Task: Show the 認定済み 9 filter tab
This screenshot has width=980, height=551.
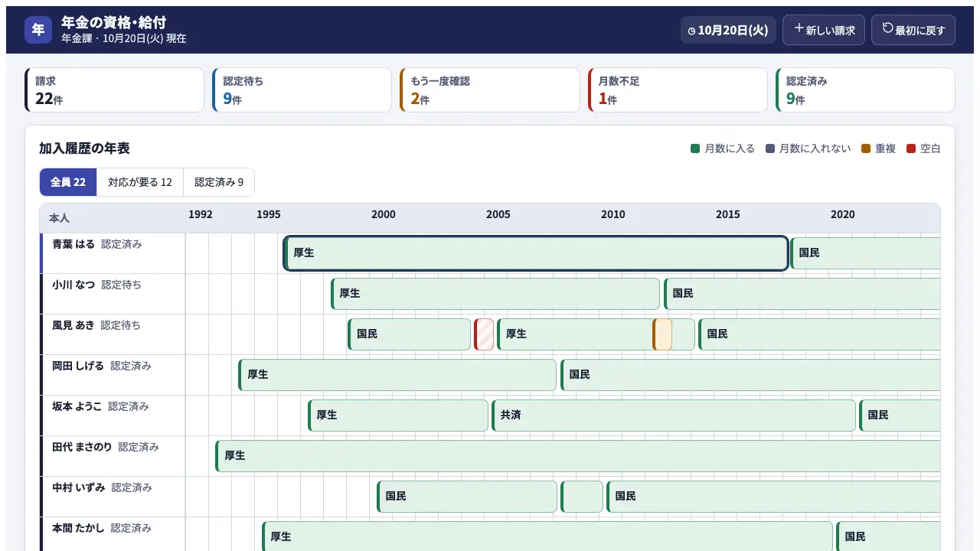Action: pyautogui.click(x=219, y=182)
